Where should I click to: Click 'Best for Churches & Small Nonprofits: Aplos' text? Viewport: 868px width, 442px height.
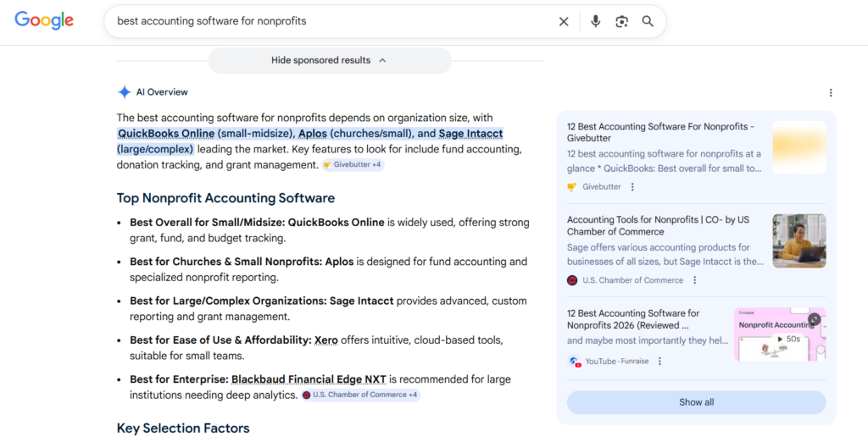tap(242, 262)
